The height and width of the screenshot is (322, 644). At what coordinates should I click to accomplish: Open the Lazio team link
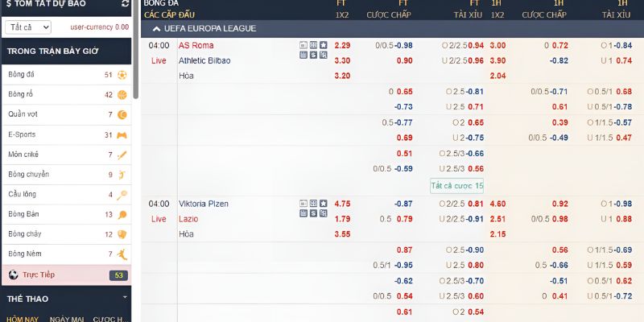188,219
